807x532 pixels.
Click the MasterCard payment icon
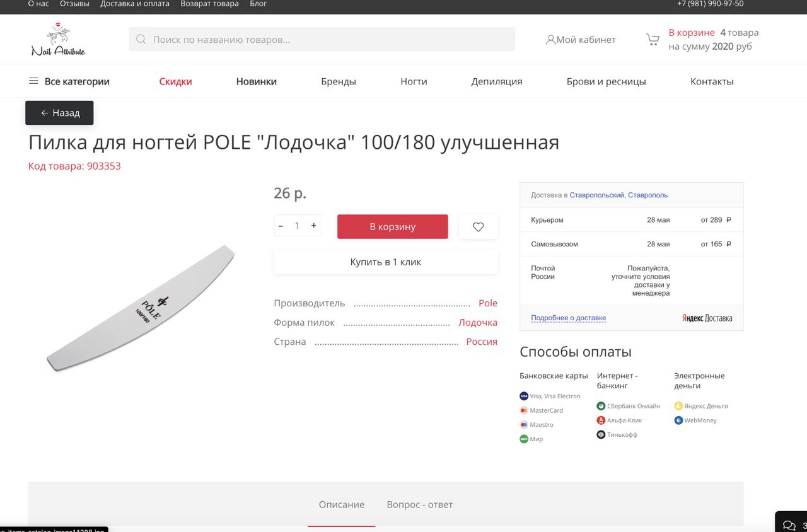[x=524, y=410]
